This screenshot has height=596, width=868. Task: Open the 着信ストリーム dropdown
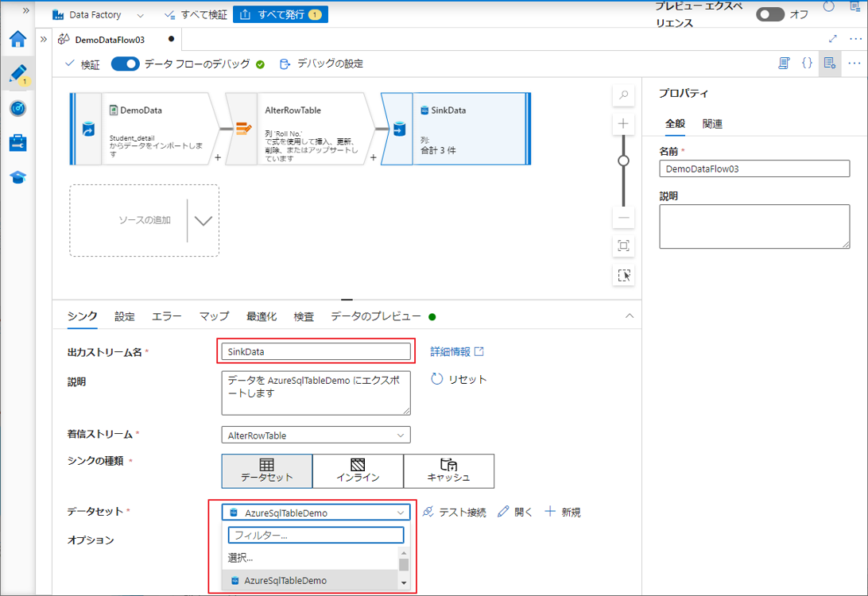[316, 435]
